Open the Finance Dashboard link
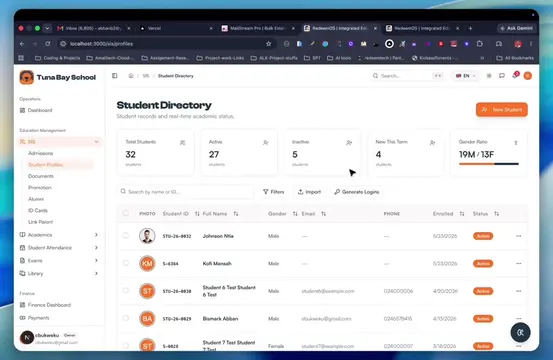The width and height of the screenshot is (553, 360). coord(49,305)
